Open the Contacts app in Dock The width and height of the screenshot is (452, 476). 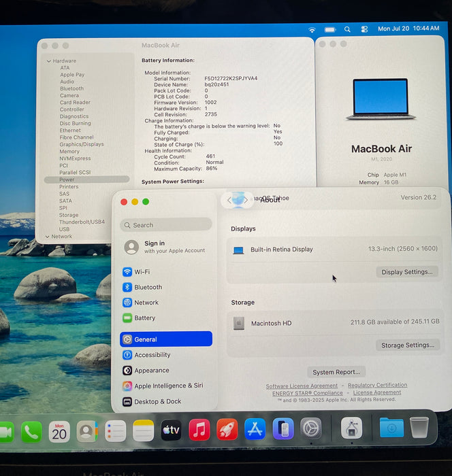pyautogui.click(x=87, y=431)
